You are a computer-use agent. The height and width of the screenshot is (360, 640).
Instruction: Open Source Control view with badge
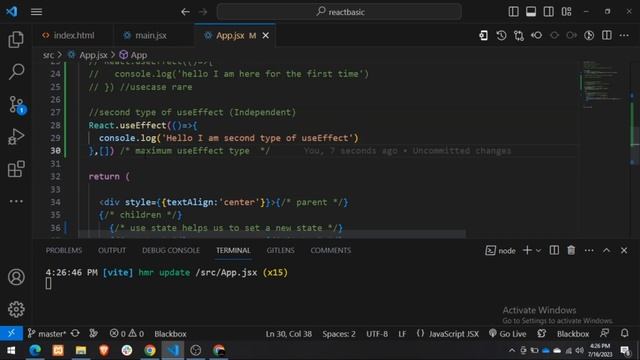(x=17, y=105)
